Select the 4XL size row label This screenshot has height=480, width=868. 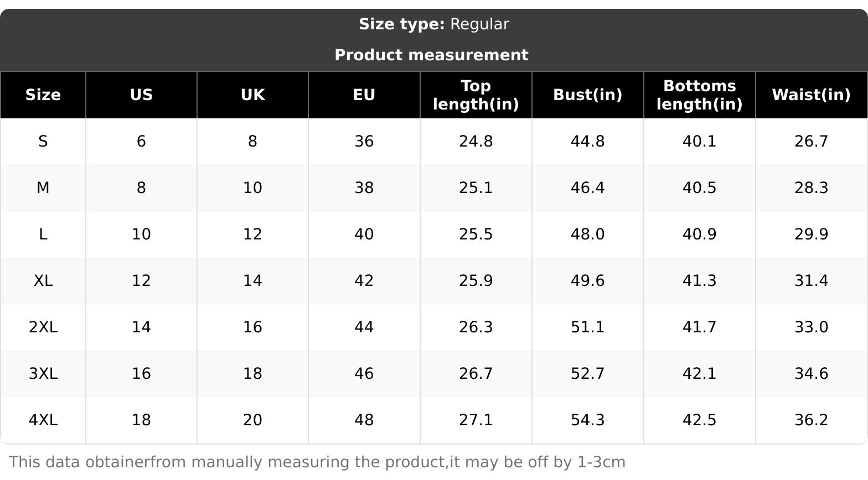pyautogui.click(x=43, y=420)
